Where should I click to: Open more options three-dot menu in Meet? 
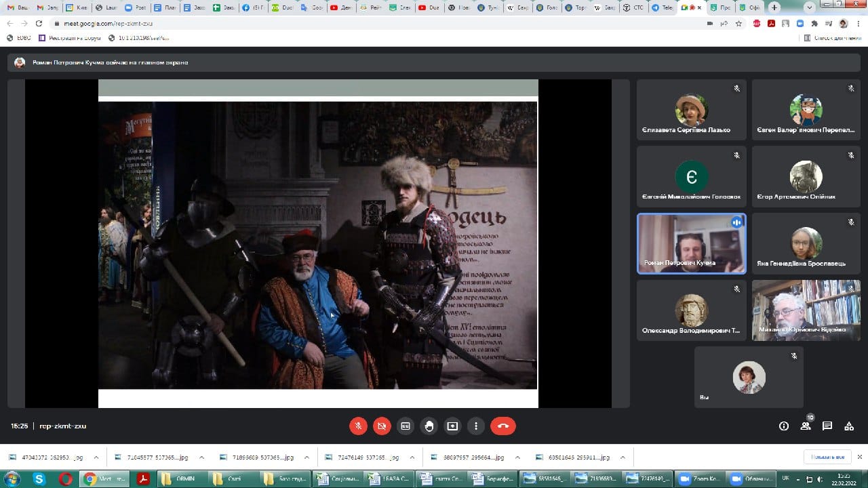pos(476,426)
